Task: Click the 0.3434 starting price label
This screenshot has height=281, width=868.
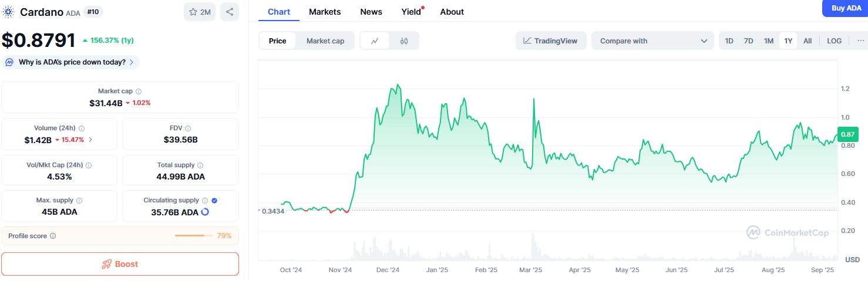Action: [x=272, y=211]
